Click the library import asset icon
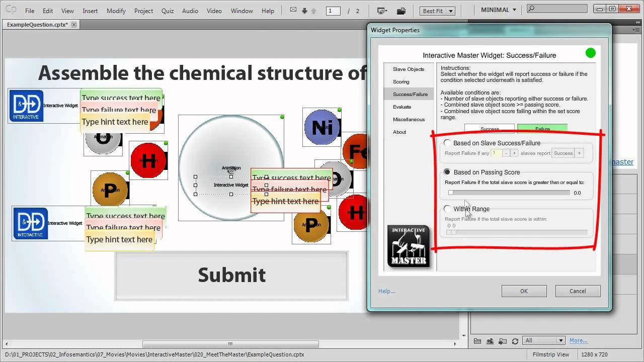644x362 pixels. point(490,341)
